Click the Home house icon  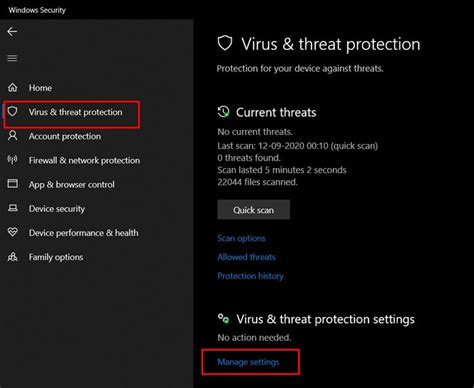point(13,88)
